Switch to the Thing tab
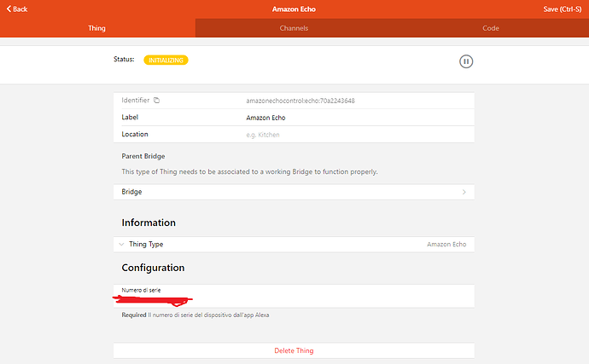This screenshot has width=589, height=364. [97, 28]
